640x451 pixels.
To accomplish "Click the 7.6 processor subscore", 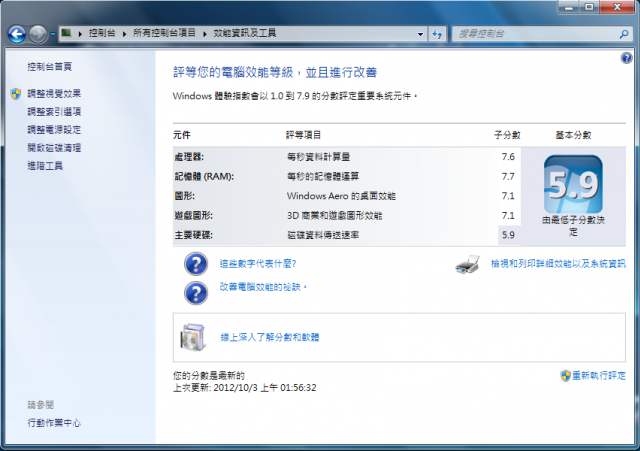I will coord(508,157).
